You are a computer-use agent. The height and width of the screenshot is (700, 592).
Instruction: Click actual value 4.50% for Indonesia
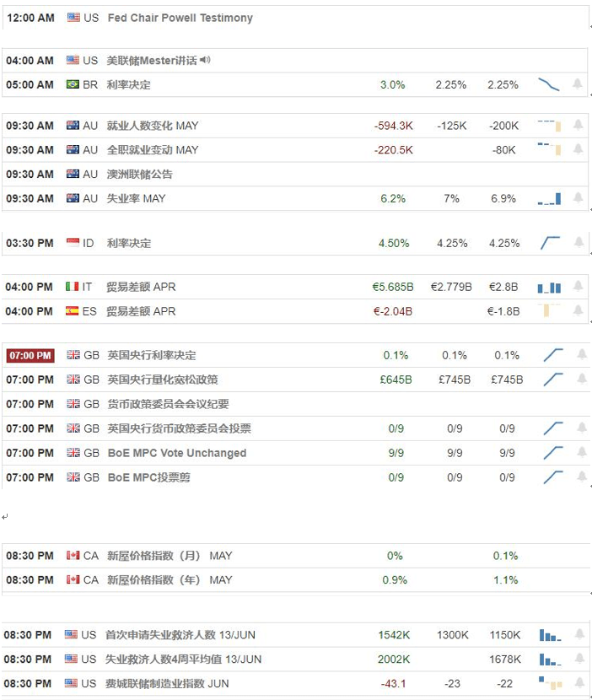pos(394,243)
